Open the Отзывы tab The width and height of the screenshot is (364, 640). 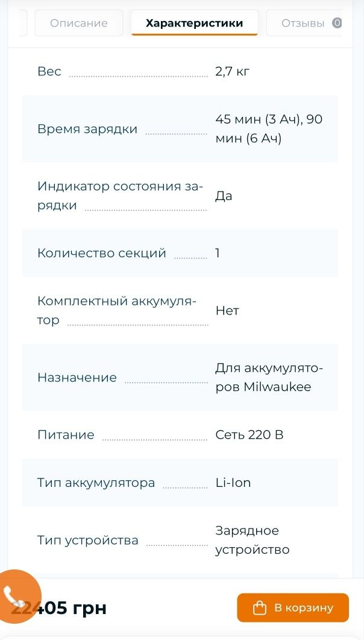[304, 24]
